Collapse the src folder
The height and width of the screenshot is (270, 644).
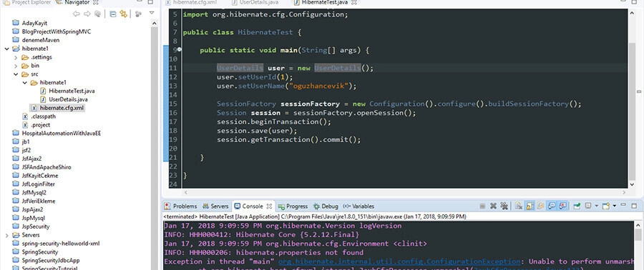16,74
